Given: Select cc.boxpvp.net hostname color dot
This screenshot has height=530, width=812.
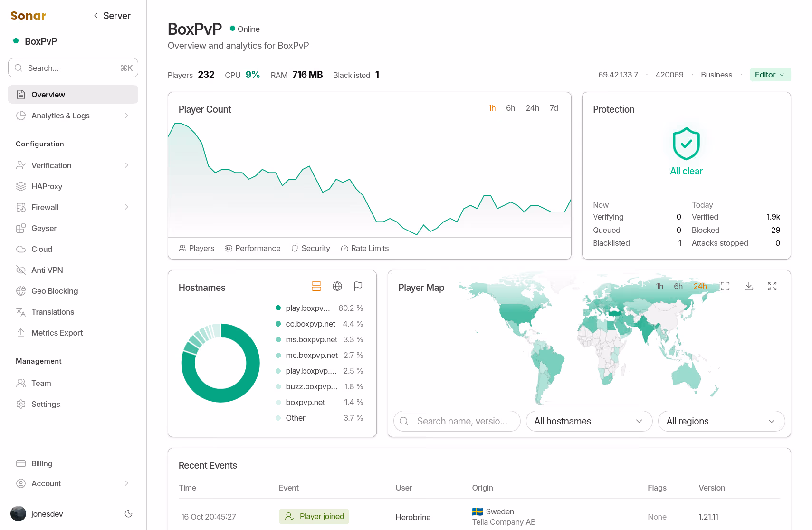Looking at the screenshot, I should point(278,324).
